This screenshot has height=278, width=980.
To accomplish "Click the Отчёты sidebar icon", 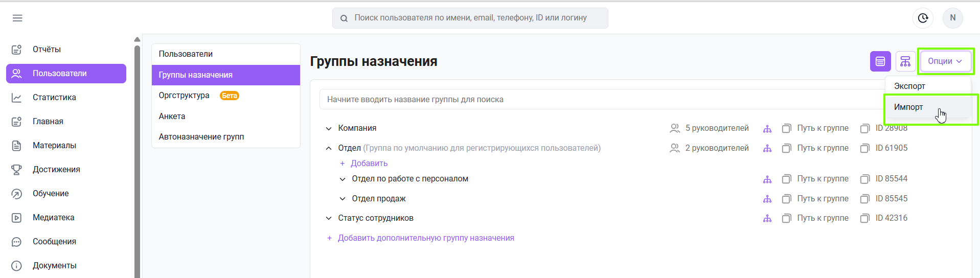I will [x=17, y=50].
